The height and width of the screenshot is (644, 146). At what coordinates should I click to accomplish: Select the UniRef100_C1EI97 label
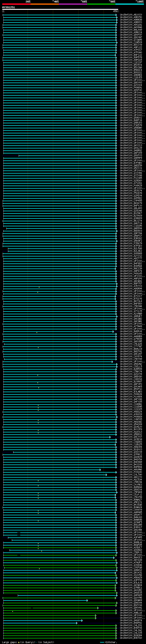(x=131, y=63)
